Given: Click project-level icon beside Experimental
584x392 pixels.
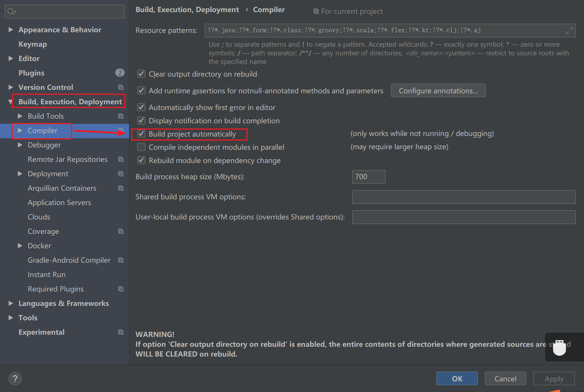Looking at the screenshot, I should point(121,332).
